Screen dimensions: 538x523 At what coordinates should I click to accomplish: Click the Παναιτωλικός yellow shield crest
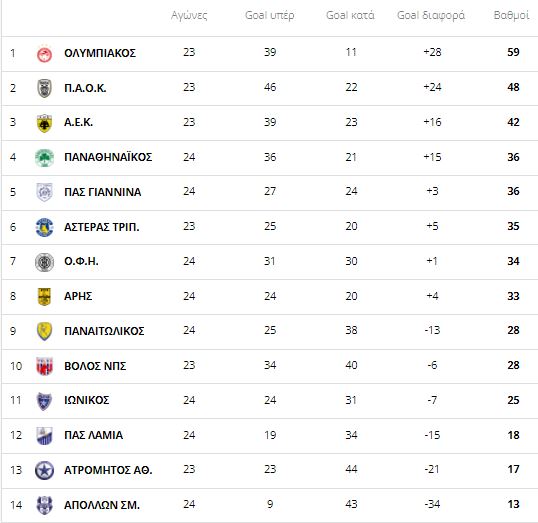(44, 331)
